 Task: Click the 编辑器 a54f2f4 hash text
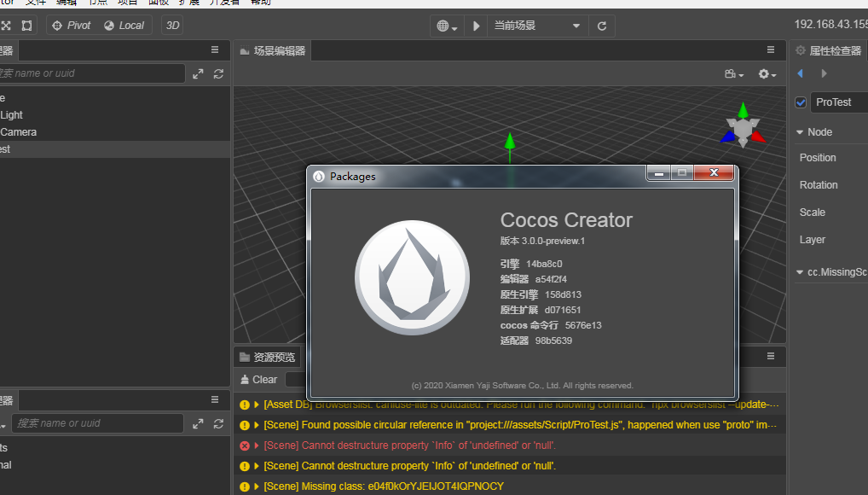tap(534, 279)
